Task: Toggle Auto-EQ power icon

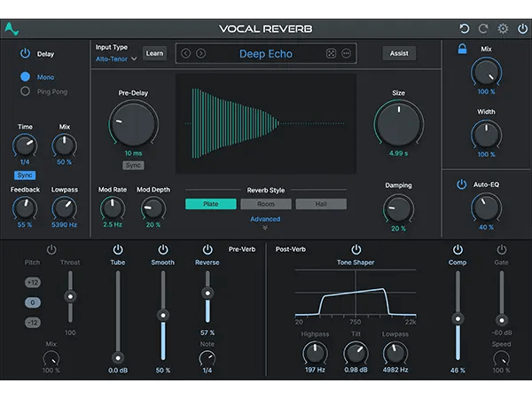Action: click(x=461, y=184)
